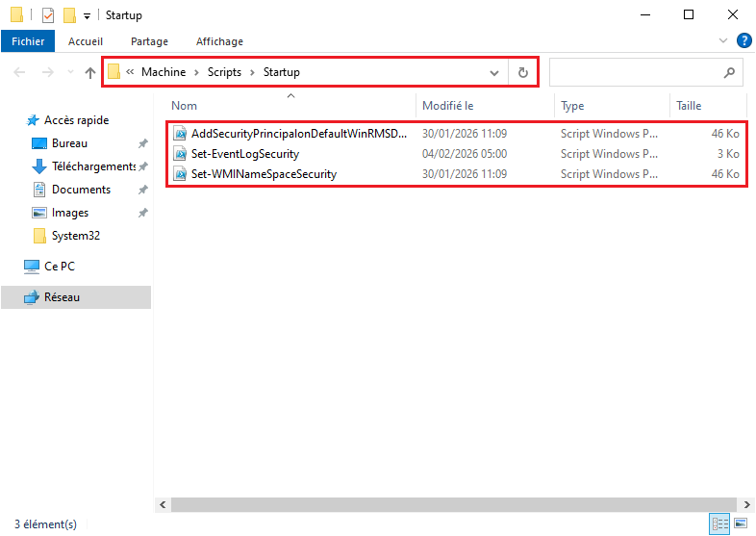Switch to large icons view

tap(741, 524)
